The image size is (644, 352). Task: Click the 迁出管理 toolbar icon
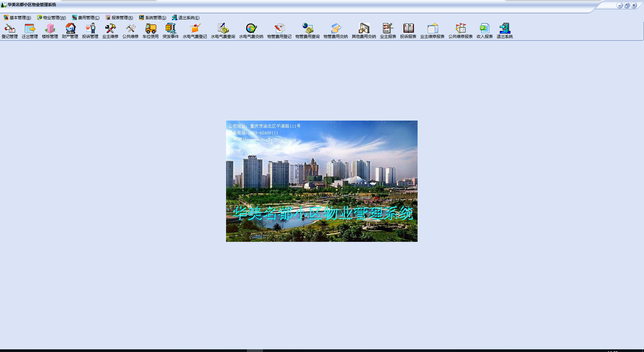[x=30, y=31]
